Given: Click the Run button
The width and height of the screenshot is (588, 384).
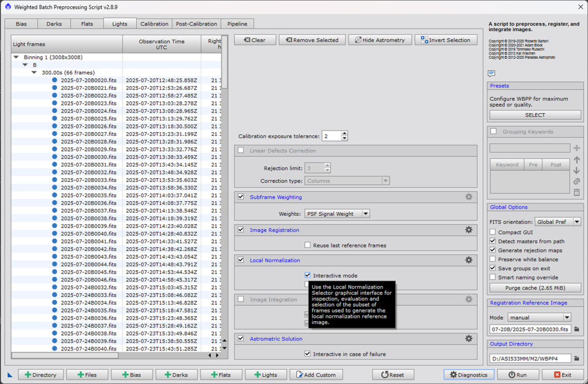Looking at the screenshot, I should [518, 375].
